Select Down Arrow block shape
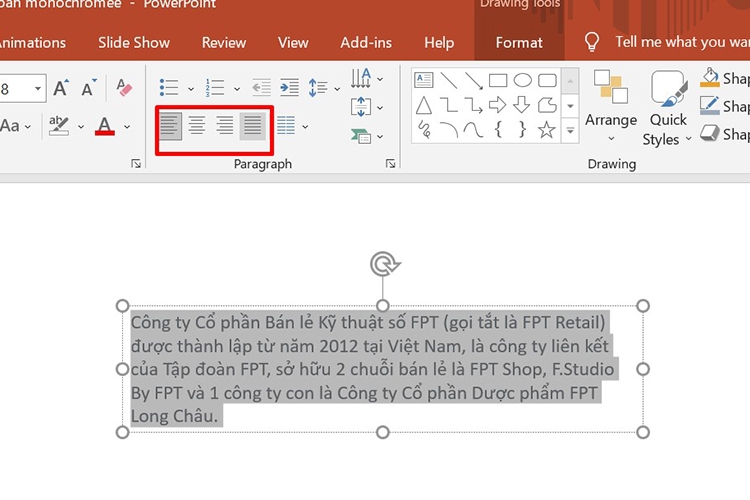This screenshot has height=500, width=750. (x=522, y=105)
